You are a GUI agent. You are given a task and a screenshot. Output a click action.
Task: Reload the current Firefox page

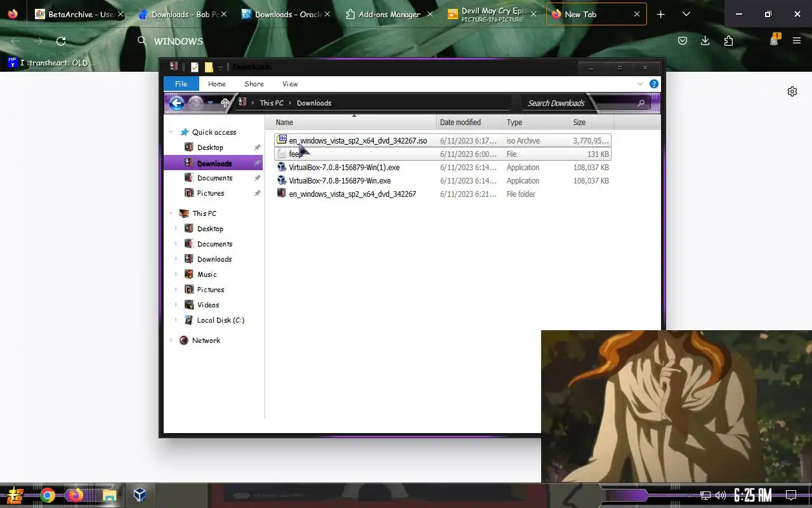[x=61, y=41]
